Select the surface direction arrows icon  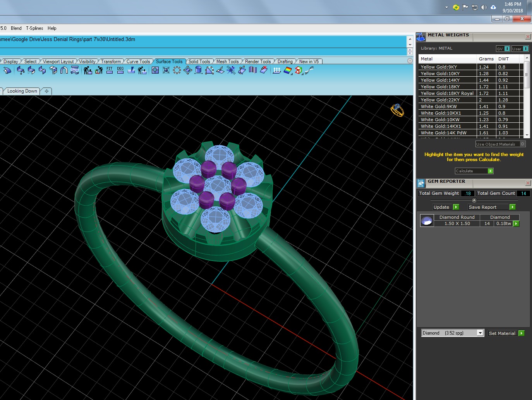pos(277,70)
